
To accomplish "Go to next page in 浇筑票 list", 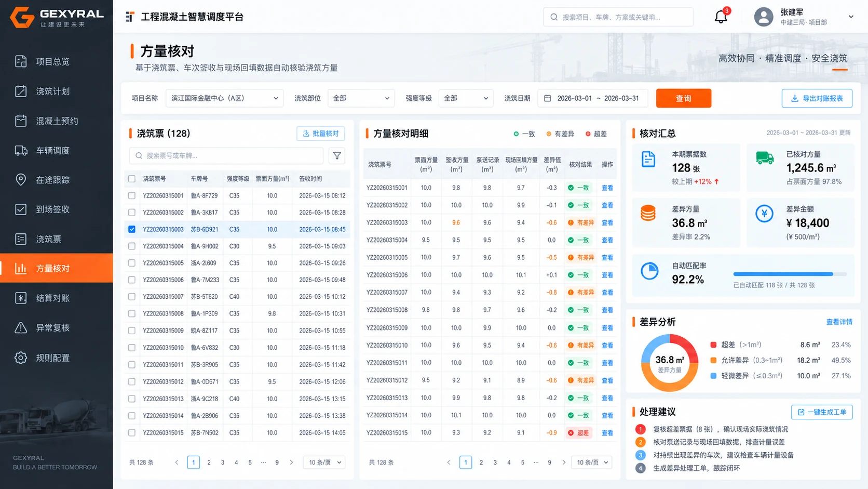I will pyautogui.click(x=291, y=462).
